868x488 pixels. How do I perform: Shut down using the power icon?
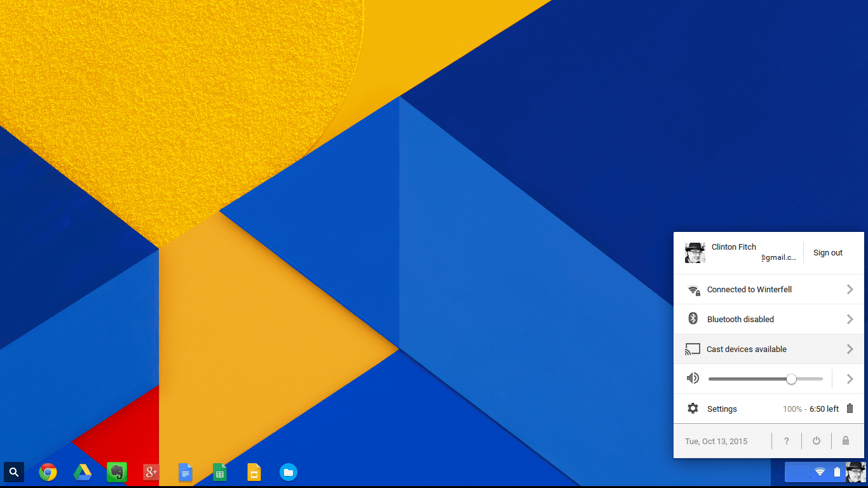(x=817, y=441)
